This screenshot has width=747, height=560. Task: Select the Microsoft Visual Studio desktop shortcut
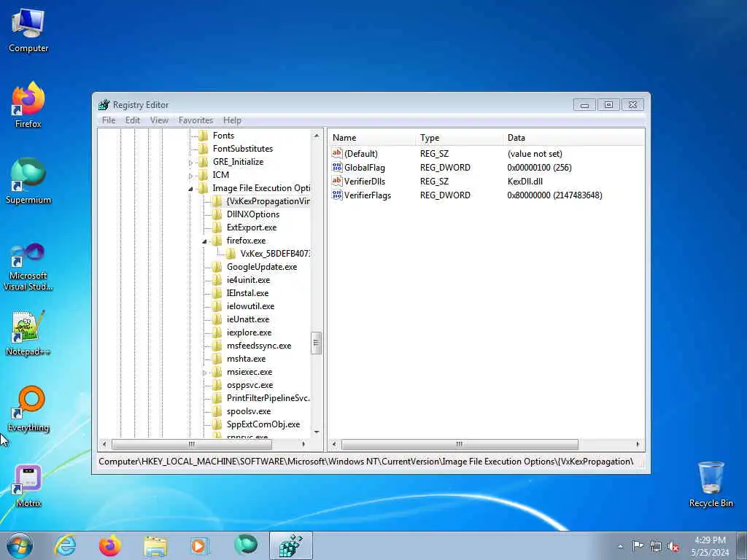coord(28,267)
